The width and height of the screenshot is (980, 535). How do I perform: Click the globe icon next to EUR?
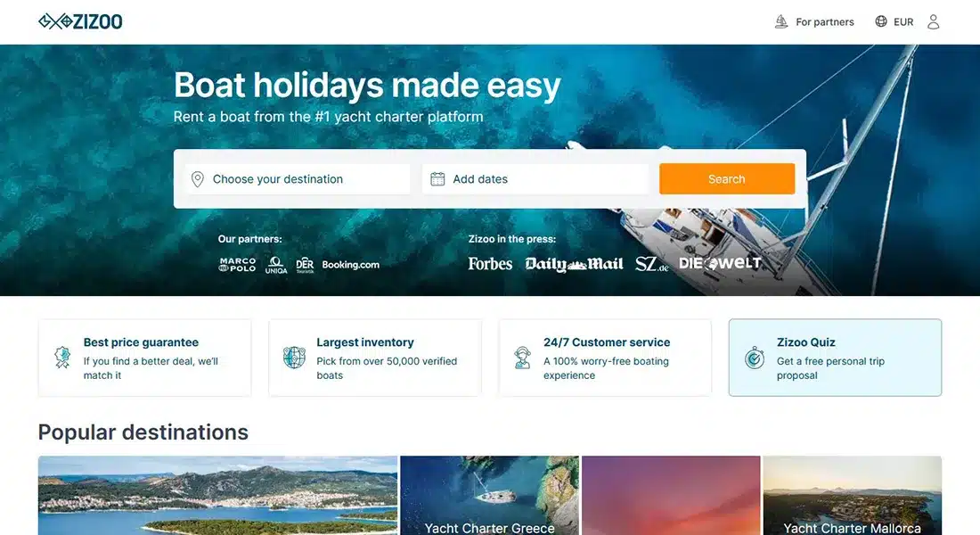pos(881,21)
